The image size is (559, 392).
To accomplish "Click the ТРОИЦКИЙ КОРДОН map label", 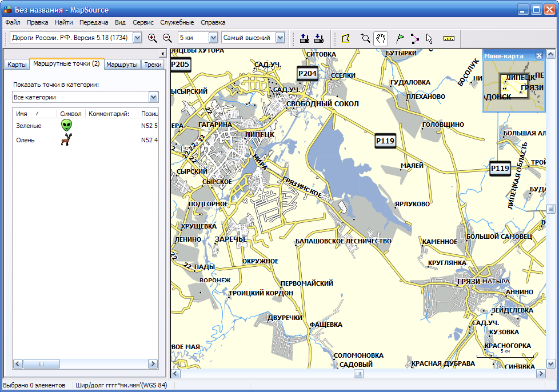I will click(x=261, y=293).
